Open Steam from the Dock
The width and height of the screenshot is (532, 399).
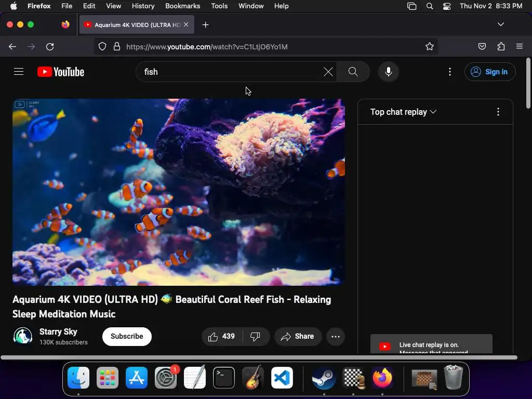[x=324, y=378]
